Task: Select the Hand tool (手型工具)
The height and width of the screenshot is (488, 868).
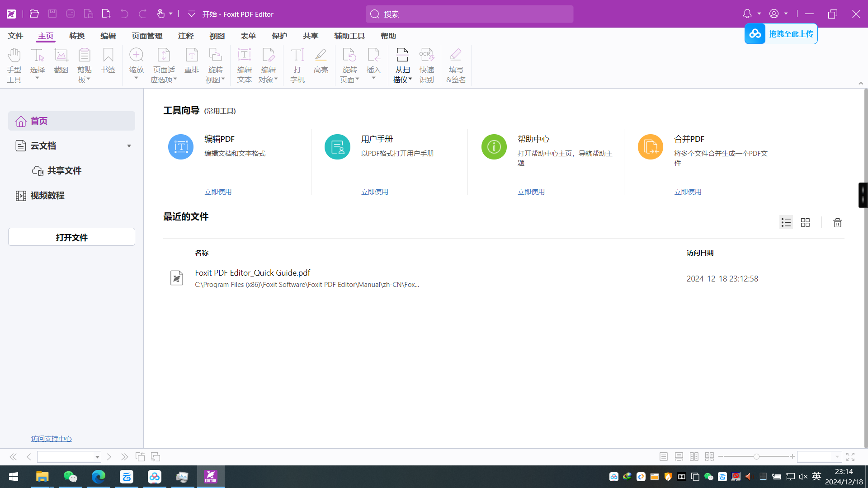Action: tap(14, 66)
